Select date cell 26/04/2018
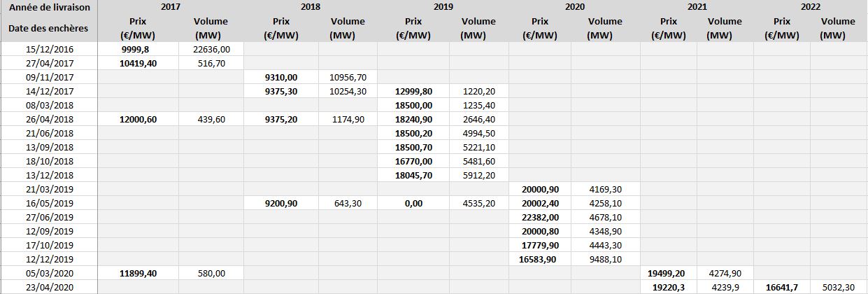This screenshot has width=868, height=294. coord(49,119)
